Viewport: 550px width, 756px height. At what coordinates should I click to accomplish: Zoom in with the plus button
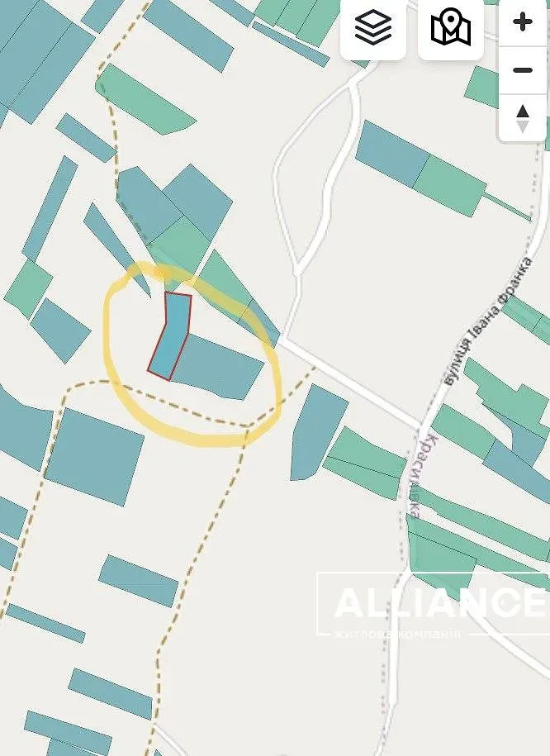coord(523,22)
